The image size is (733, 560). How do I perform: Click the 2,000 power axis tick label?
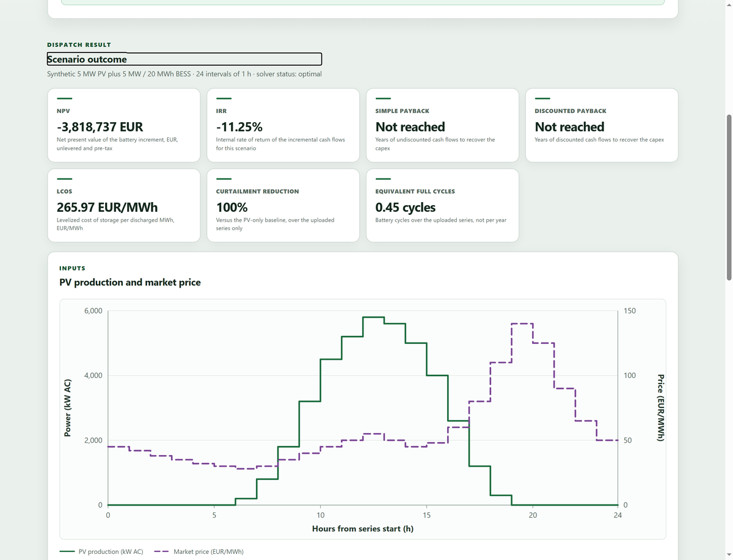pos(93,440)
